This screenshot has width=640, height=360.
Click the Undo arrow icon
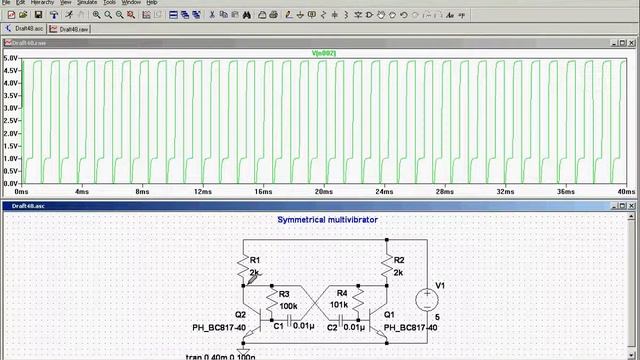click(404, 15)
